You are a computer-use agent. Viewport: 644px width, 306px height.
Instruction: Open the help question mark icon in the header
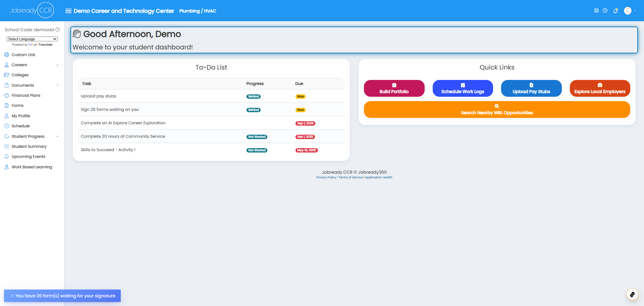(605, 10)
